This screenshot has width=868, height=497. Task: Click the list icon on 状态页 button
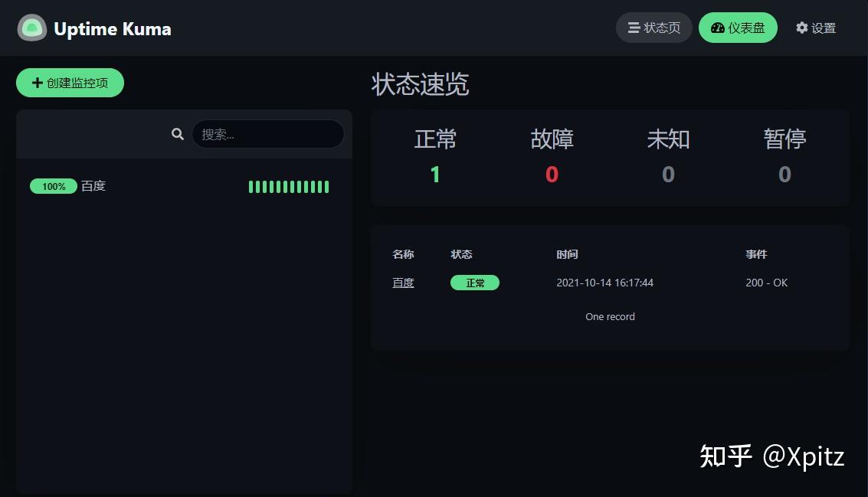pos(634,28)
